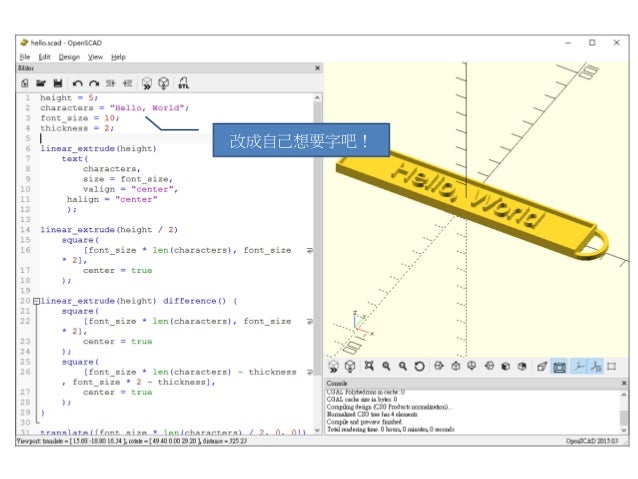Click "Total rendering time" console line
Image resolution: width=638 pixels, height=479 pixels.
[x=390, y=429]
